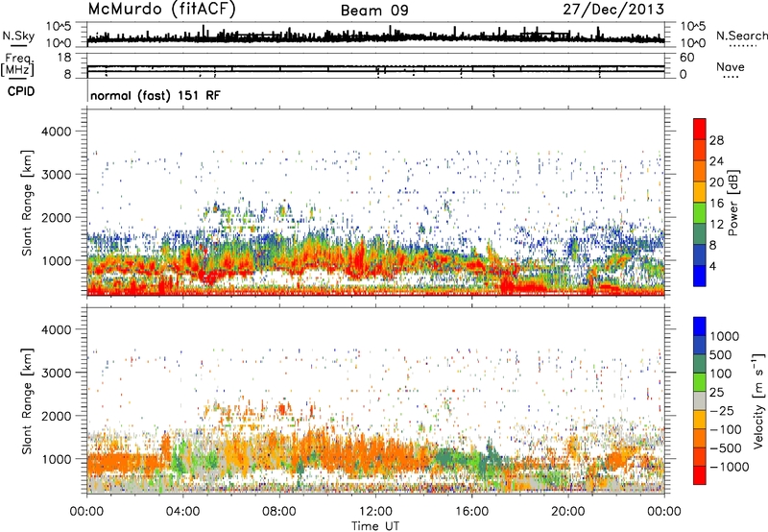Pick the red bottom segment of the velocity colorbar

700,475
